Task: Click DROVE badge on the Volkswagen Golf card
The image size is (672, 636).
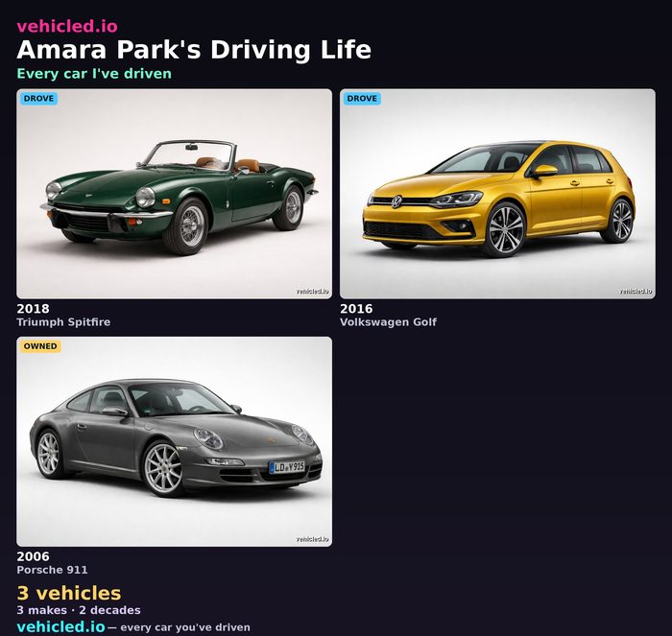Action: [x=362, y=99]
